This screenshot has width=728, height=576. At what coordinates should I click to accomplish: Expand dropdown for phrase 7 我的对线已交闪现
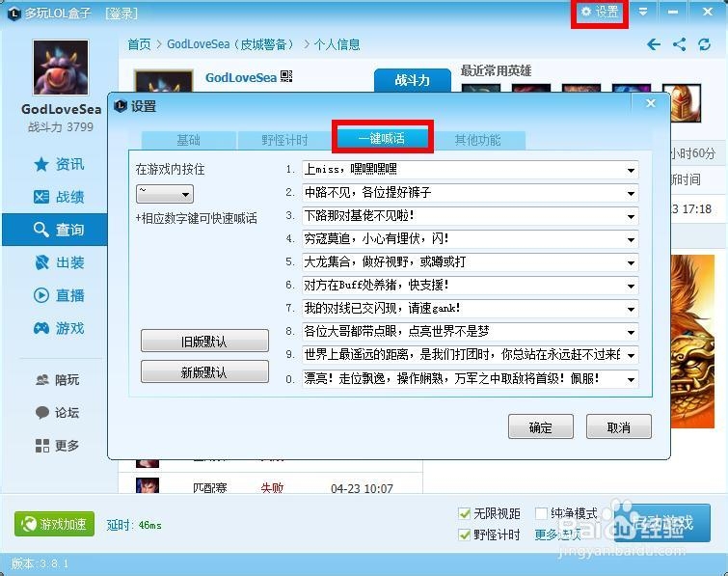(x=631, y=310)
